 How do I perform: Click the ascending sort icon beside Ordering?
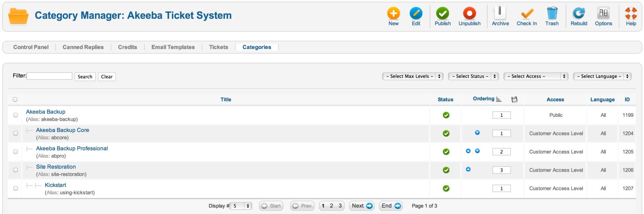pyautogui.click(x=499, y=99)
